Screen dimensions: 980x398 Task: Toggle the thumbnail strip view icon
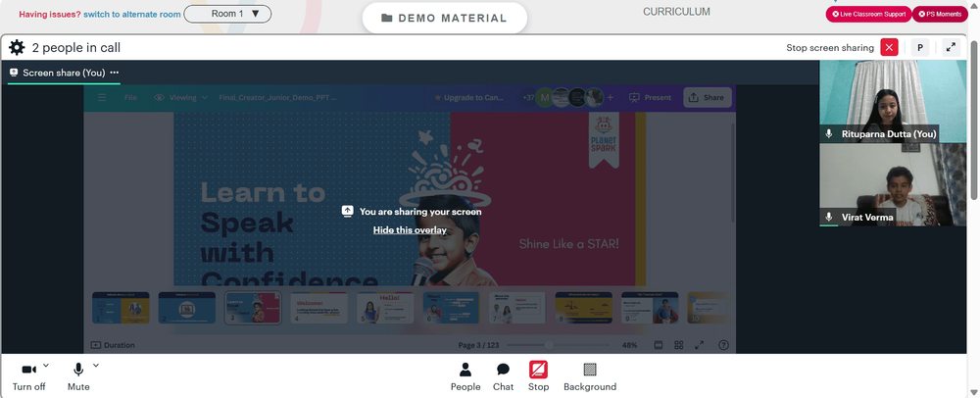click(659, 345)
